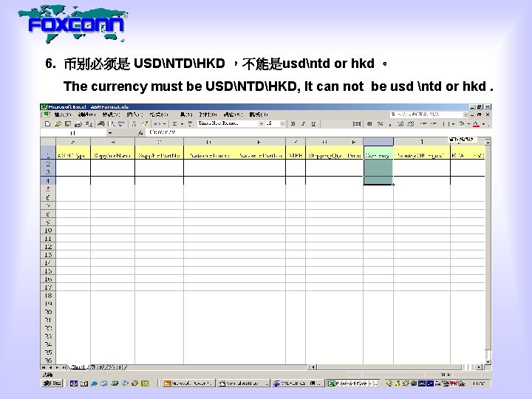Open the Edit menu in Excel
Screen dimensions: 532x399
point(87,115)
